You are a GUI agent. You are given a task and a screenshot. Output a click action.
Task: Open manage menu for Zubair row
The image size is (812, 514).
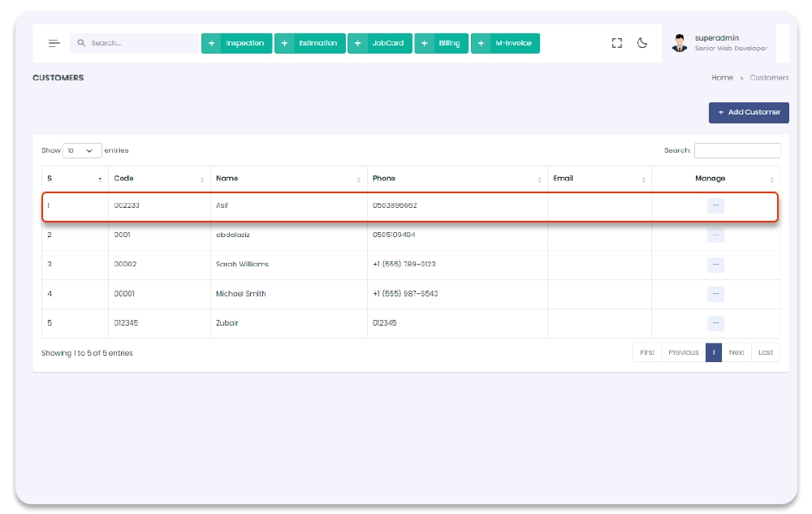[715, 323]
